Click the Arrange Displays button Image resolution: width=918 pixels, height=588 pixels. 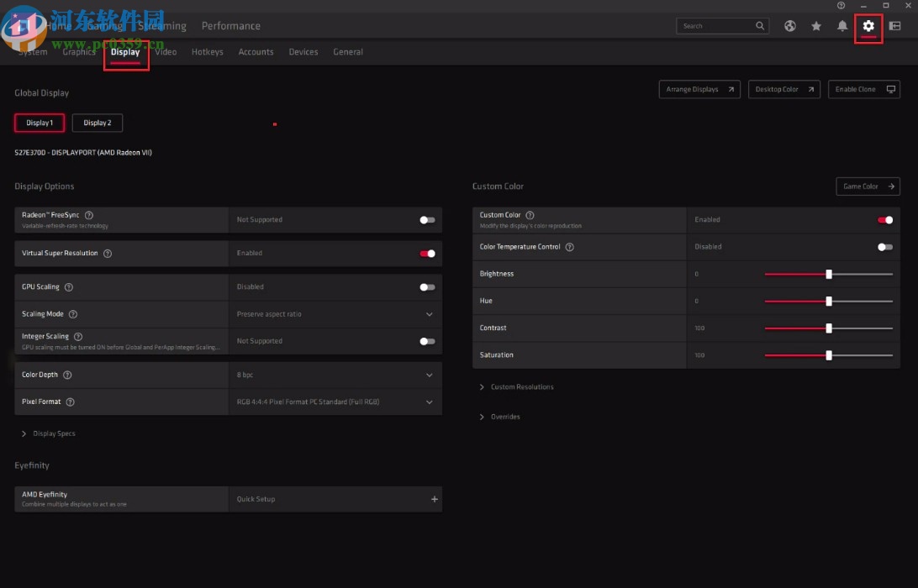click(x=699, y=89)
